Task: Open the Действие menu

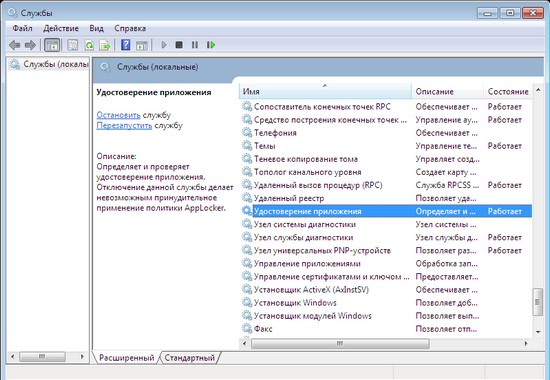Action: click(61, 28)
